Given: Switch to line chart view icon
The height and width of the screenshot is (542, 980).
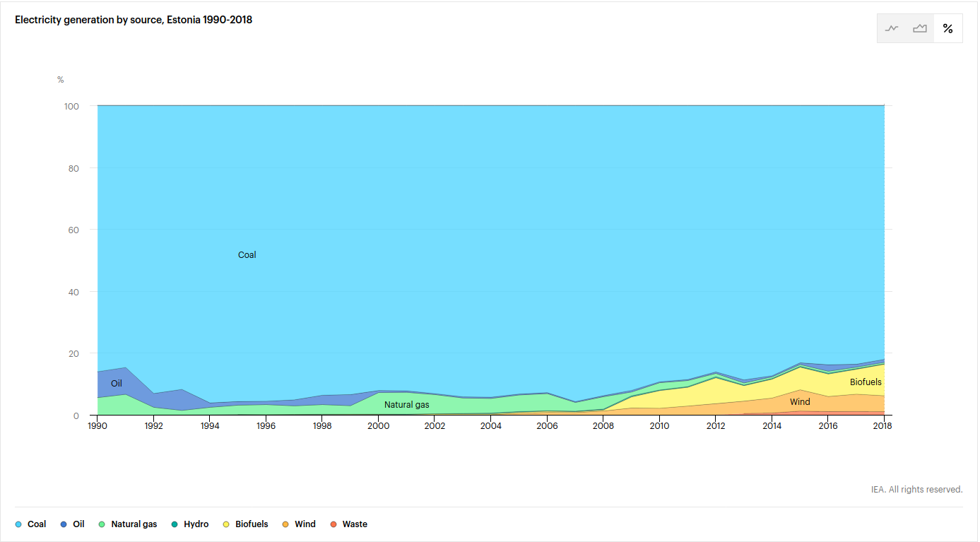Looking at the screenshot, I should (892, 29).
